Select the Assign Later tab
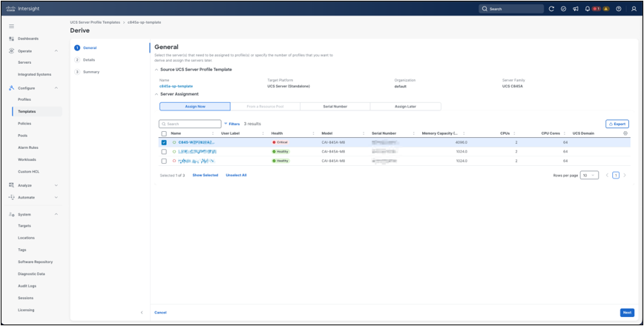 406,107
